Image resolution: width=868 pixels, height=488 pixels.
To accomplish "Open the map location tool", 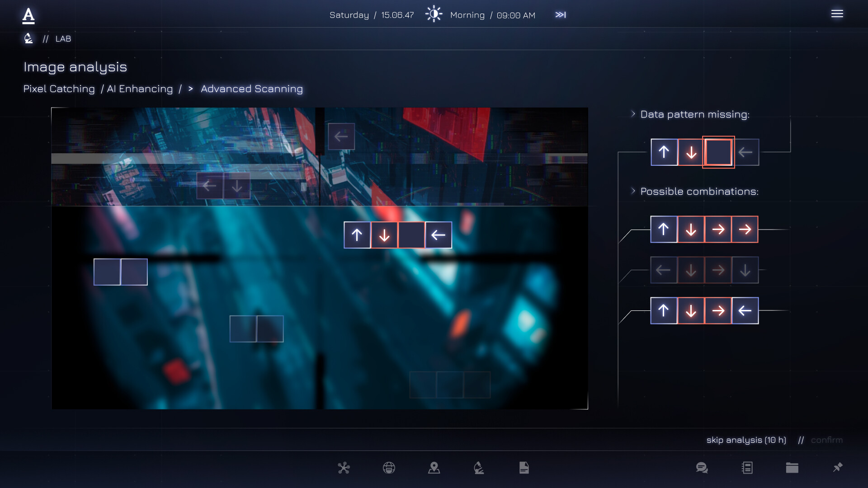I will coord(434,468).
